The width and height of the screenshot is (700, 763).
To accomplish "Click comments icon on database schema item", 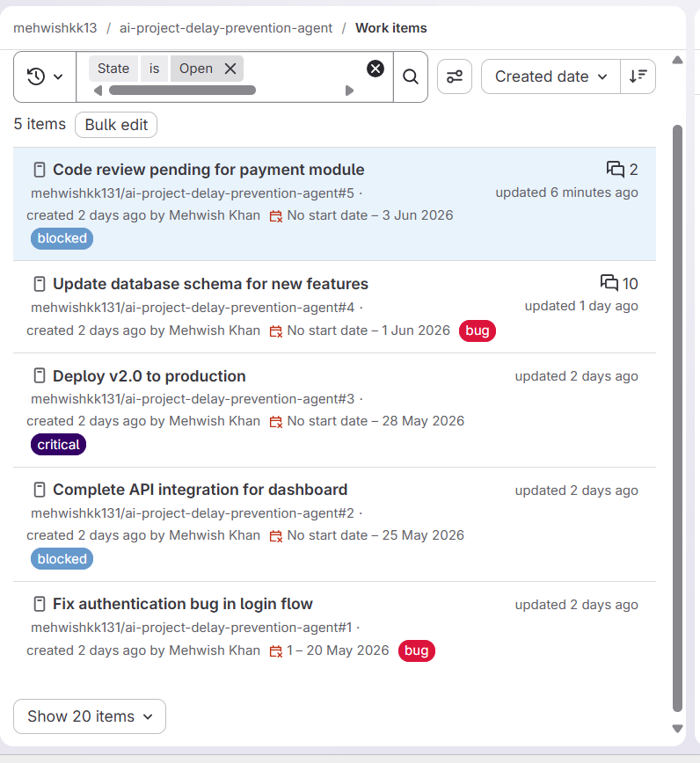I will 609,283.
